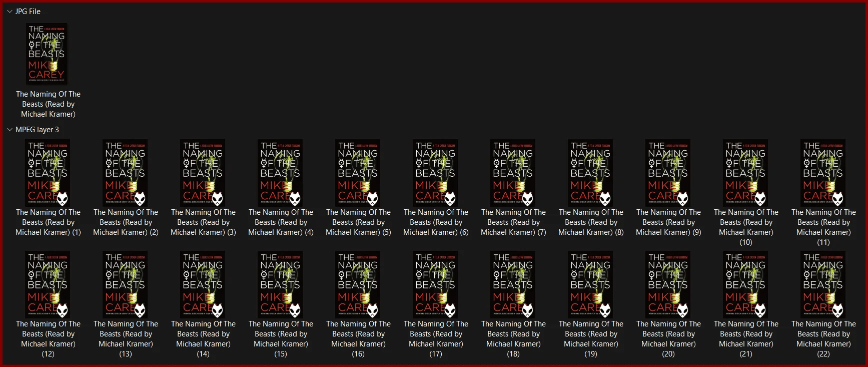Click the file name ending in (4)
The image size is (868, 367).
tap(281, 222)
